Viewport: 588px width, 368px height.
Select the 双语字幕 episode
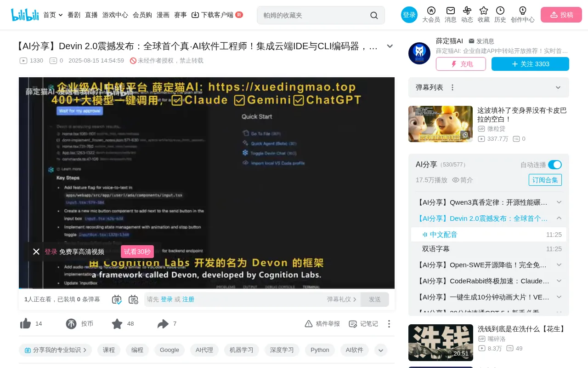[489, 249]
